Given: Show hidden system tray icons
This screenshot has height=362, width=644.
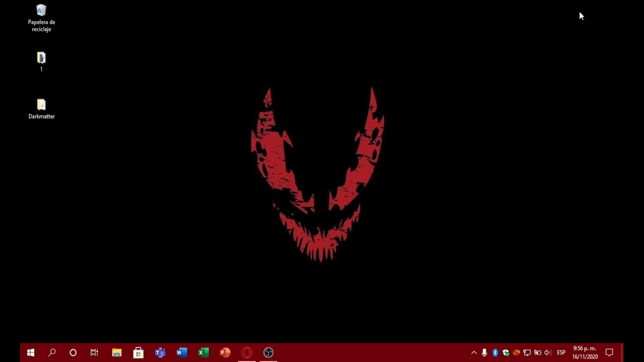Looking at the screenshot, I should (x=473, y=352).
